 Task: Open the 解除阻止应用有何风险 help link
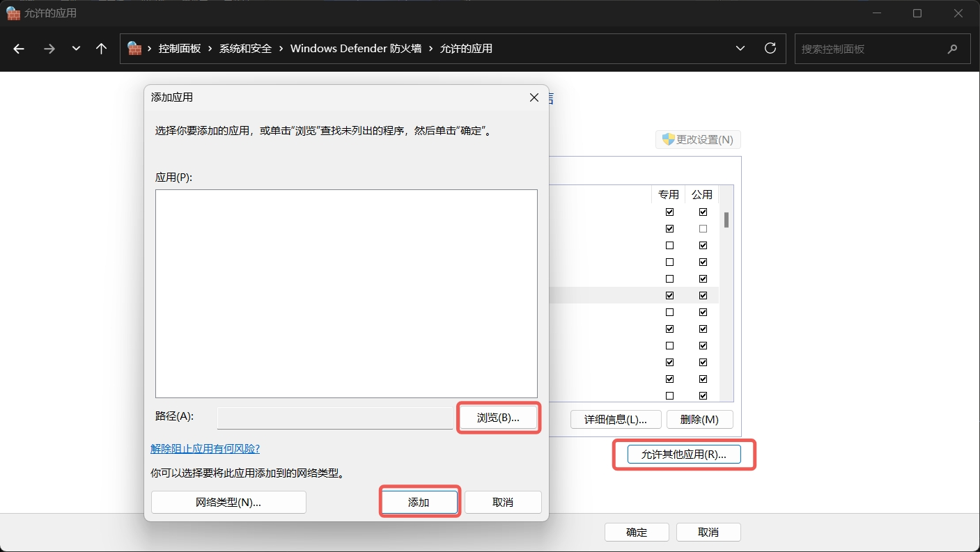(x=205, y=448)
